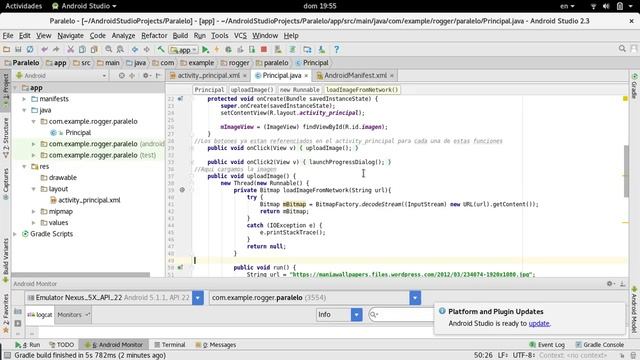The height and width of the screenshot is (360, 640).
Task: Click the Paste toolbar icon
Action: tap(94, 49)
